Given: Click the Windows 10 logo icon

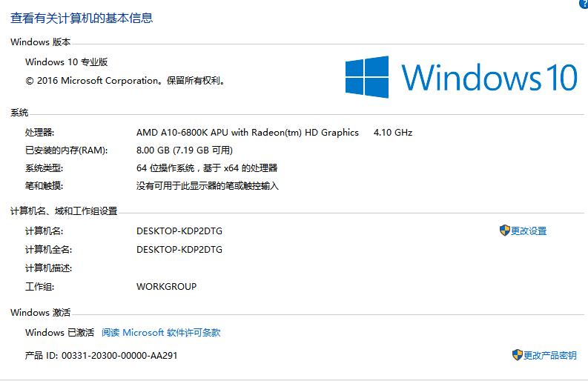Looking at the screenshot, I should click(x=367, y=77).
